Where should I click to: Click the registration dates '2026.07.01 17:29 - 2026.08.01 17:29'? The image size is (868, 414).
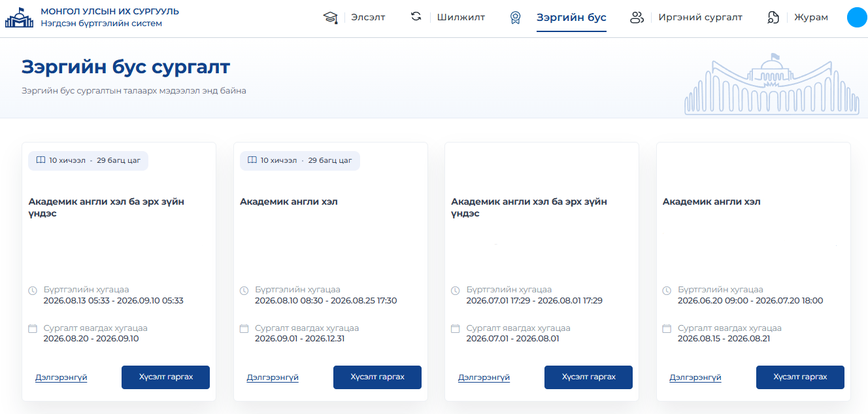click(x=535, y=301)
